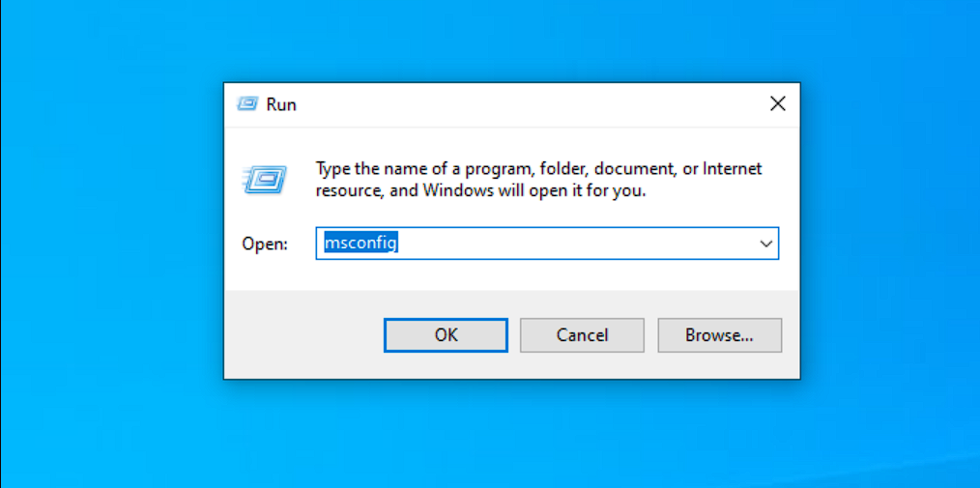
Task: Click the large Run program icon
Action: (x=263, y=179)
